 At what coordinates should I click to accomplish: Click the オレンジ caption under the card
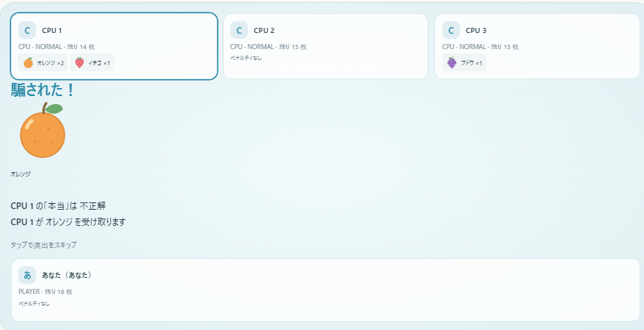(21, 174)
